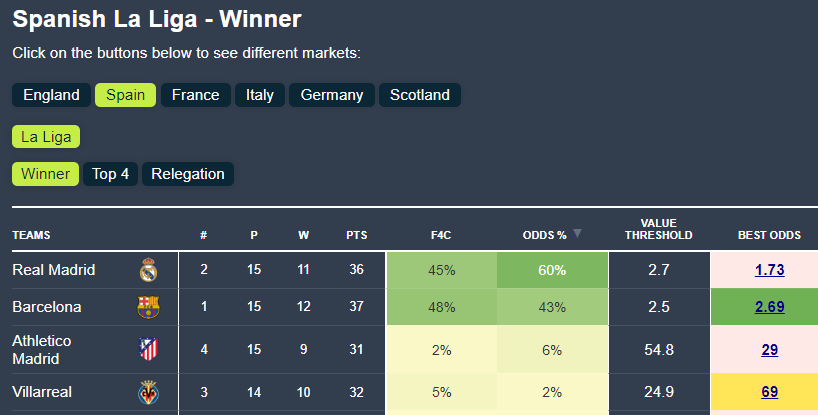Open Barcelona best odds 2.69 link
Viewport: 818px width, 415px height.
769,307
